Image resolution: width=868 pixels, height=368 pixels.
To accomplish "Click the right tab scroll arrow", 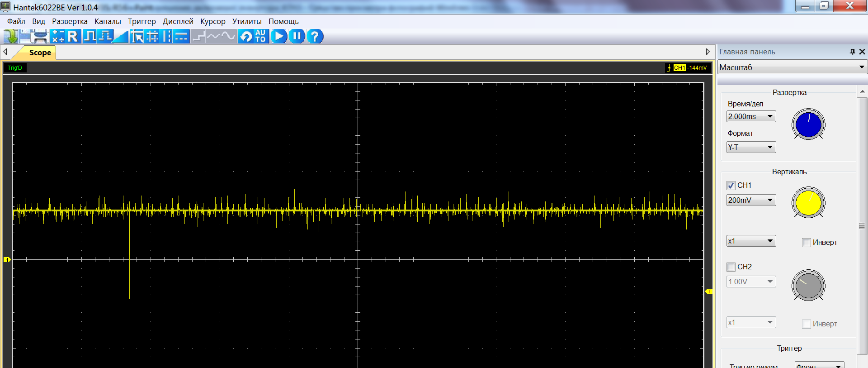I will [708, 52].
